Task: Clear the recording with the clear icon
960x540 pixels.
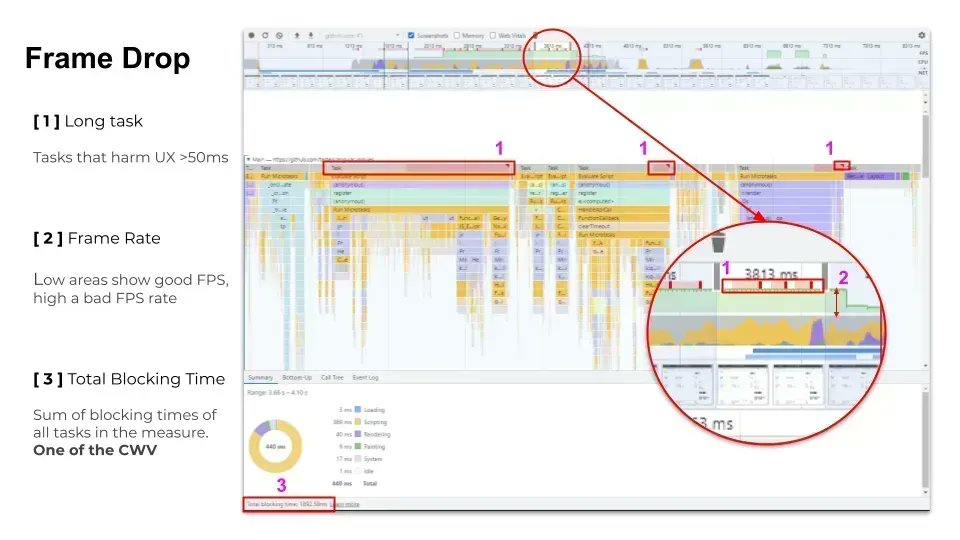Action: click(279, 36)
